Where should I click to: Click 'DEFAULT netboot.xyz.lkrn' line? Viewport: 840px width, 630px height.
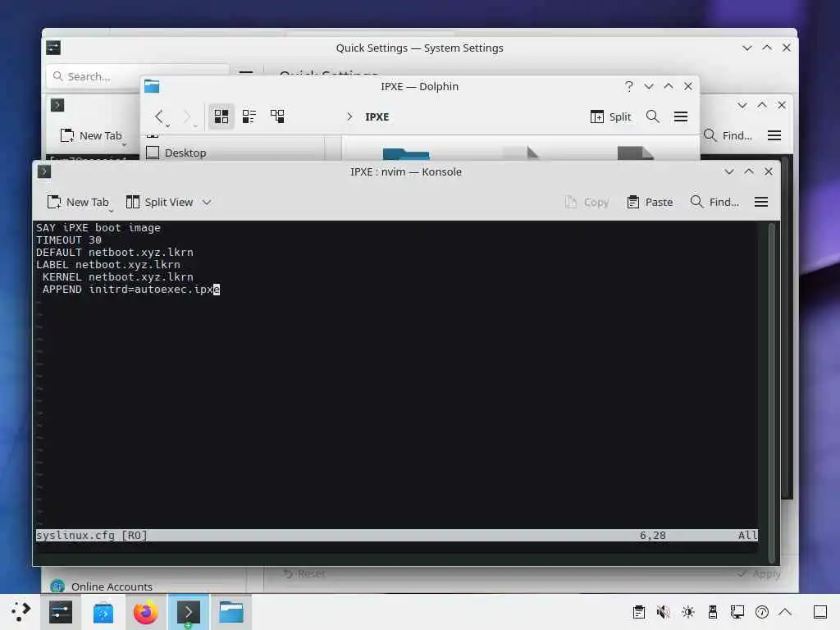(x=115, y=253)
